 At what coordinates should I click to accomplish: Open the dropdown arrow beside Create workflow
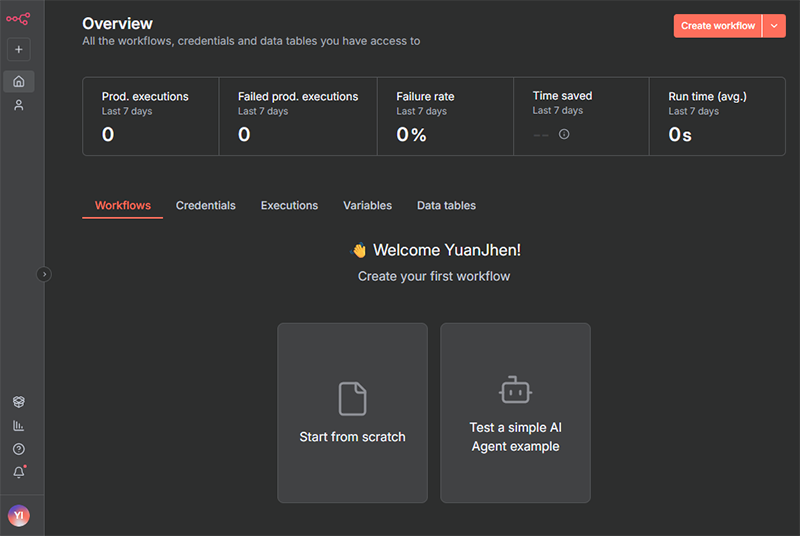(x=774, y=26)
